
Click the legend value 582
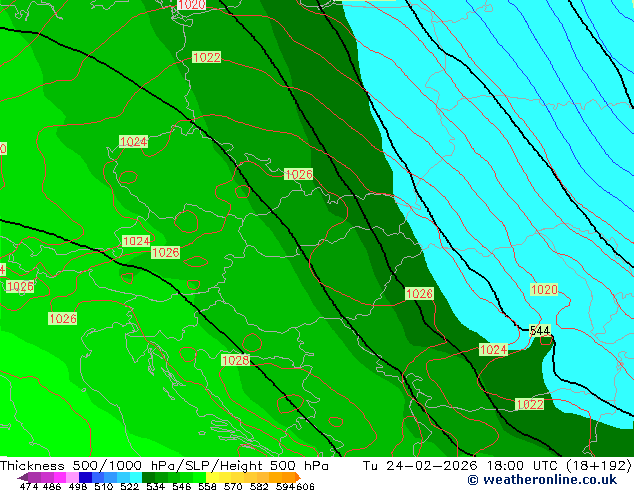(259, 486)
